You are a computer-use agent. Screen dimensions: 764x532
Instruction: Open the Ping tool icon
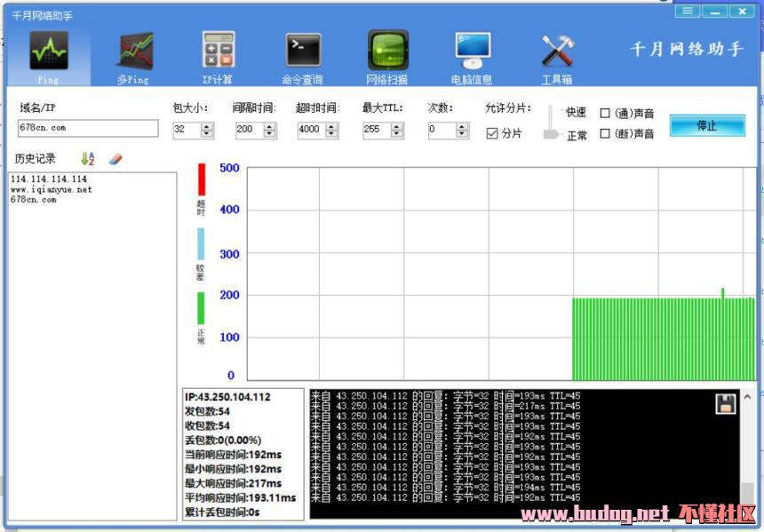tap(48, 52)
